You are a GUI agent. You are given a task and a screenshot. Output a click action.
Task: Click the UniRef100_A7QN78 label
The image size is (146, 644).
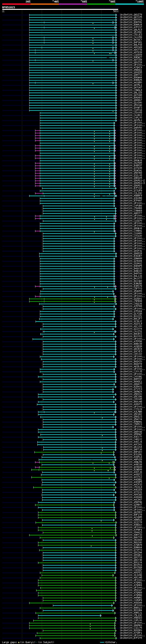click(x=131, y=545)
